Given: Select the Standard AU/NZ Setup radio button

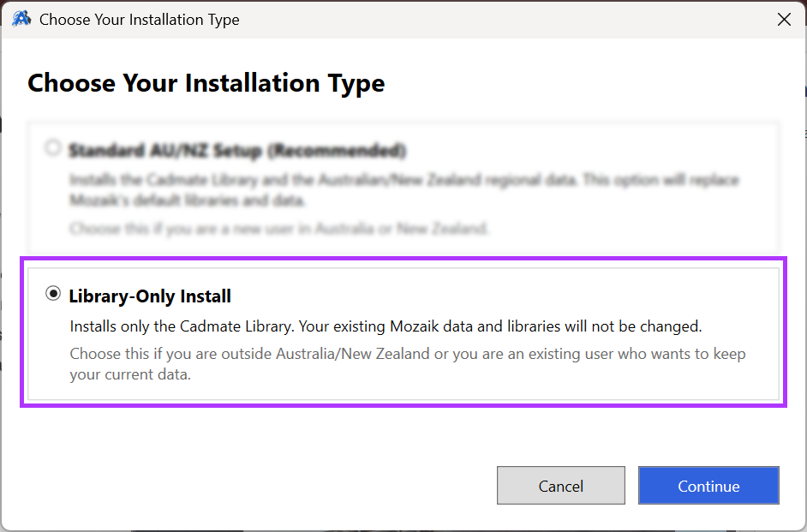Looking at the screenshot, I should click(52, 147).
